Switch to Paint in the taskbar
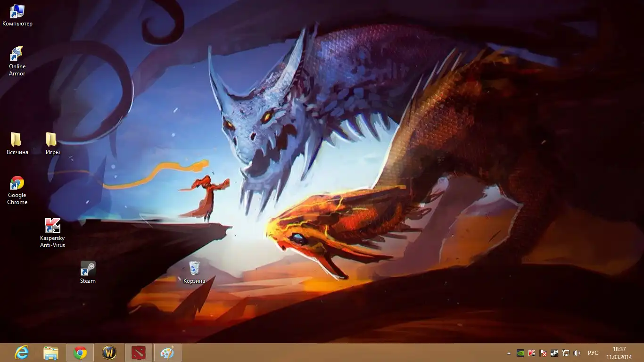Viewport: 644px width, 362px height. [x=168, y=353]
